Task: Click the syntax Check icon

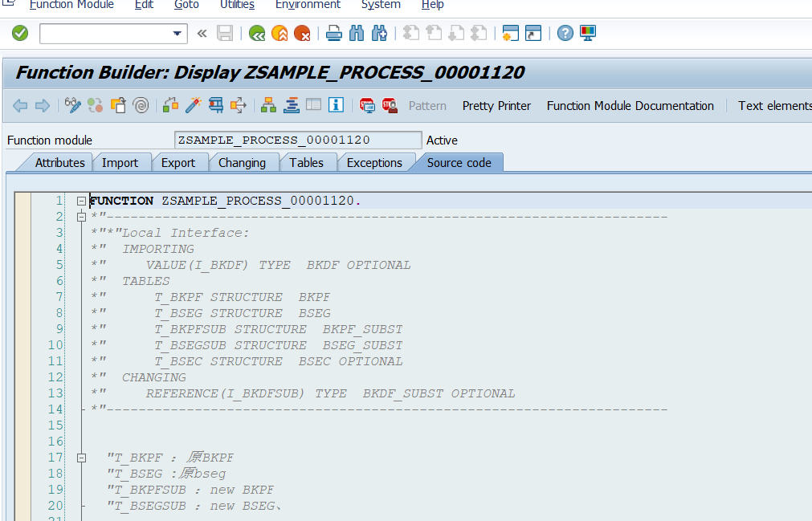Action: point(170,105)
